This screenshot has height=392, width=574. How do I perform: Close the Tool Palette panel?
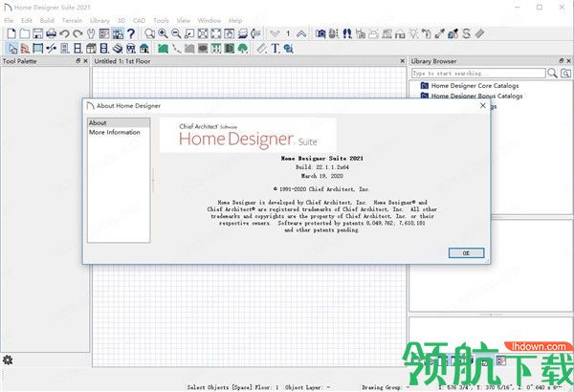tap(86, 61)
